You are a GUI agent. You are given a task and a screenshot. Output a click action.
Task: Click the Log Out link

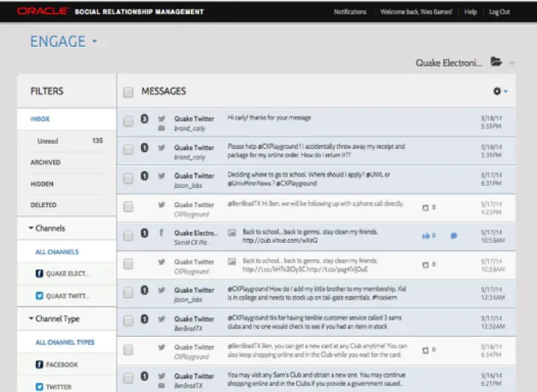tap(499, 12)
